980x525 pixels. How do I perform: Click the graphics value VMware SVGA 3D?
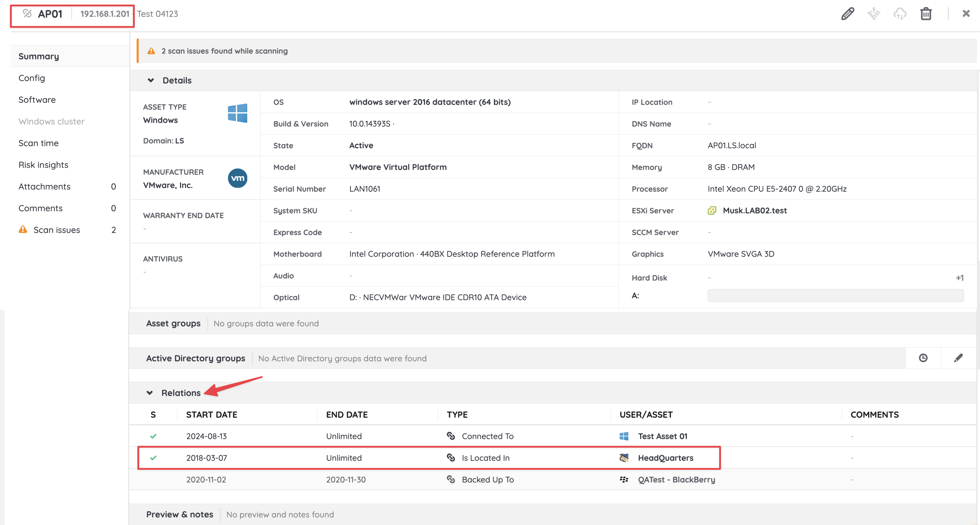[x=741, y=254]
